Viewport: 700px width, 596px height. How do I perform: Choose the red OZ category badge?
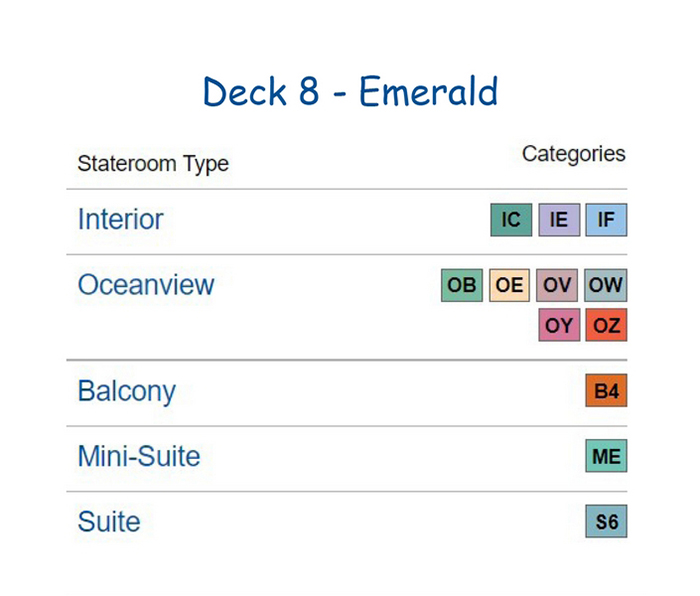pyautogui.click(x=606, y=325)
